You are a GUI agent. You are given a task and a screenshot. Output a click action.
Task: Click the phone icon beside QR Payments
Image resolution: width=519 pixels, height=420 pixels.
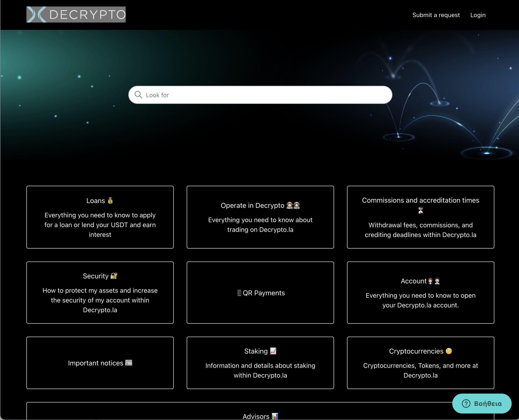pos(239,293)
